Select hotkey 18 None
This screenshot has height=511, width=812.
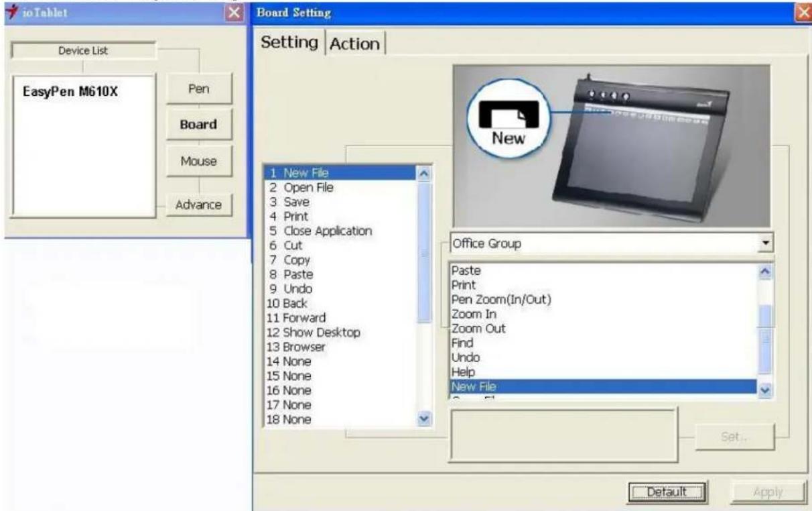(340, 420)
